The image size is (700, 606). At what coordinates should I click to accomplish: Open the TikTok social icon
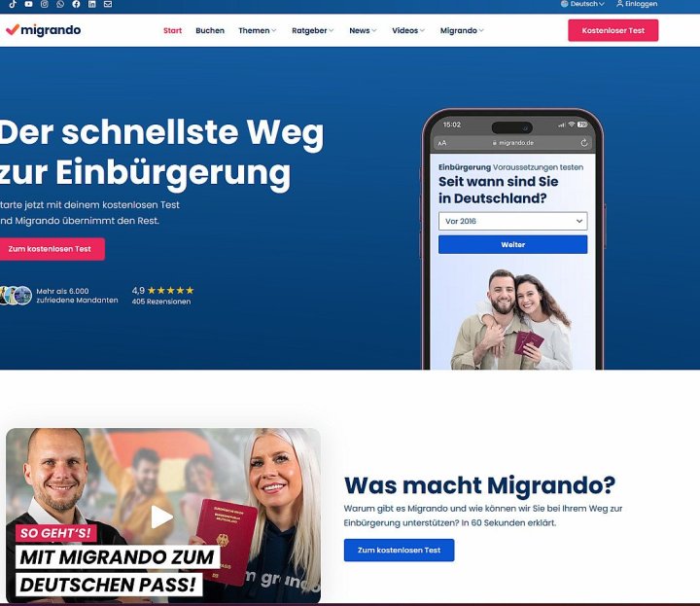(13, 4)
